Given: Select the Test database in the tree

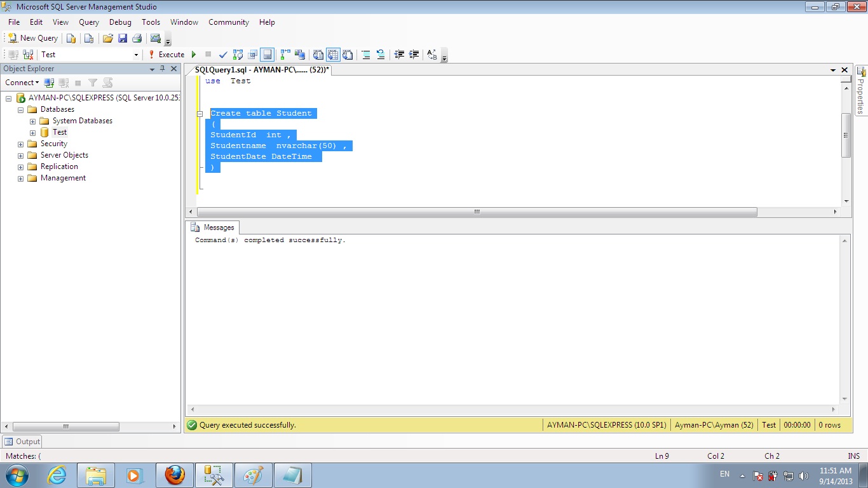Looking at the screenshot, I should coord(60,132).
